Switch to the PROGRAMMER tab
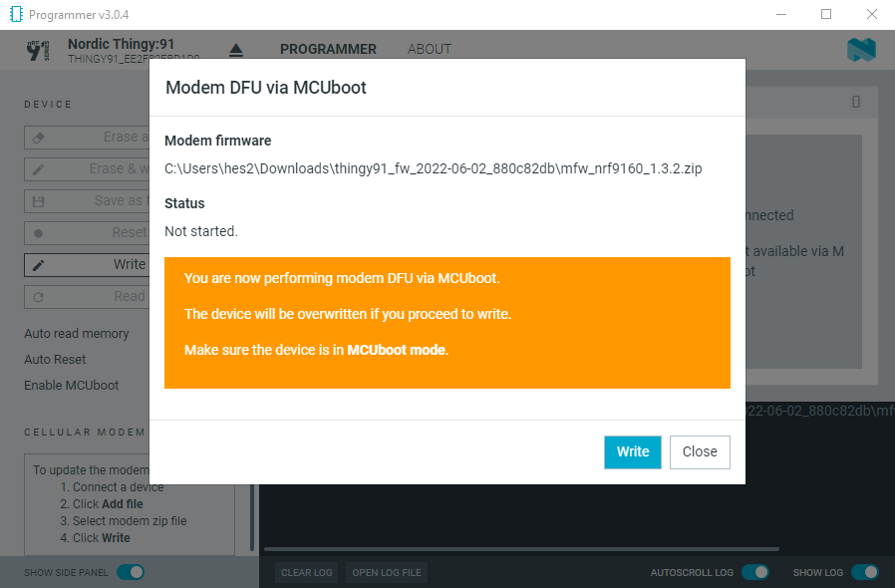Image resolution: width=895 pixels, height=588 pixels. click(x=328, y=49)
